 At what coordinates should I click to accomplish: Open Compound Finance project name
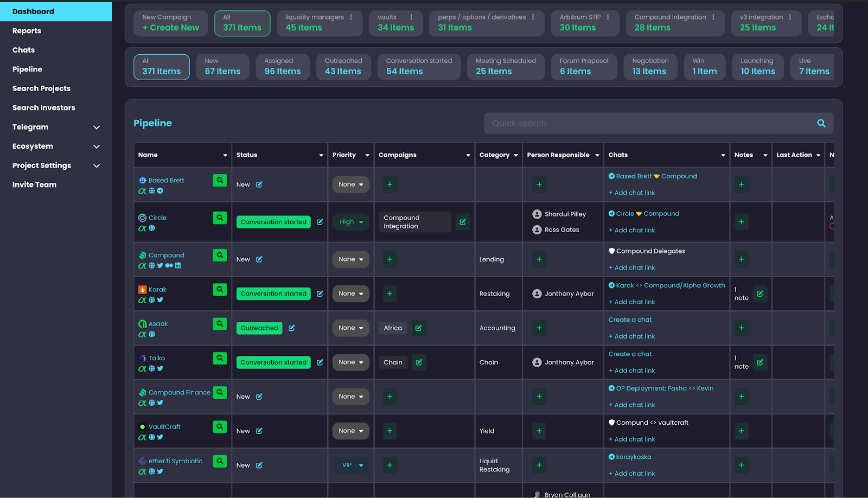tap(179, 392)
